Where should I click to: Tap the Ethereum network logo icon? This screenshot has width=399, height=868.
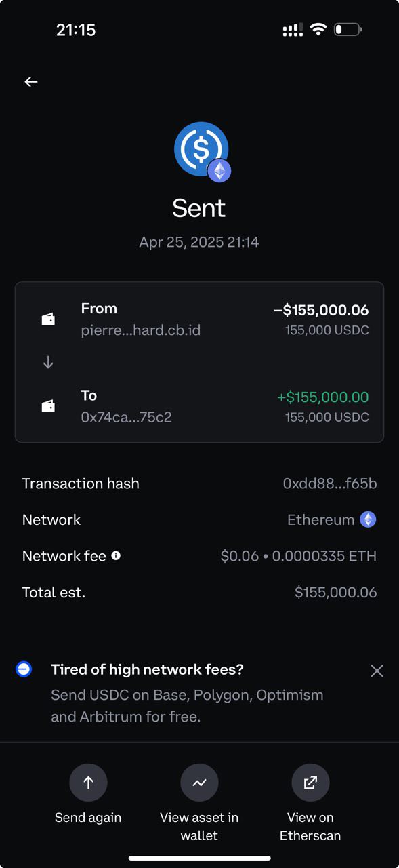[x=368, y=519]
